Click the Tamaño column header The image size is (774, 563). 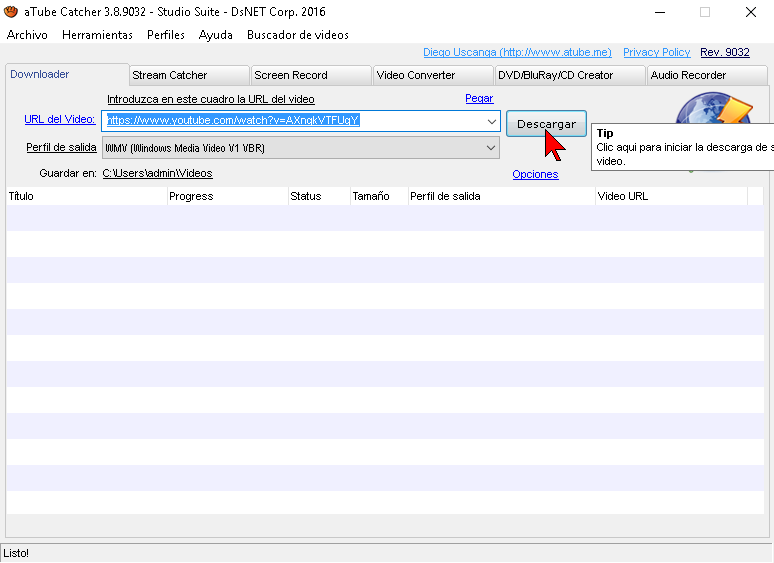(x=380, y=196)
